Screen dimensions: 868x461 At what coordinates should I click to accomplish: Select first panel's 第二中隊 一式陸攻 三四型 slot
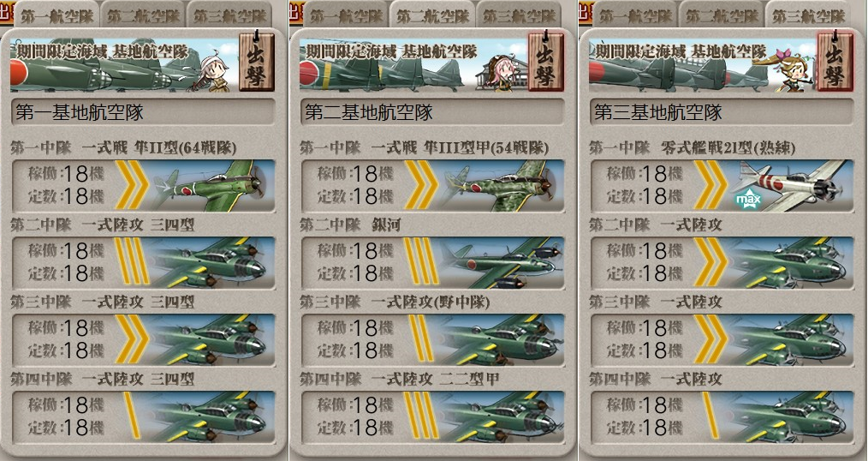coord(143,262)
